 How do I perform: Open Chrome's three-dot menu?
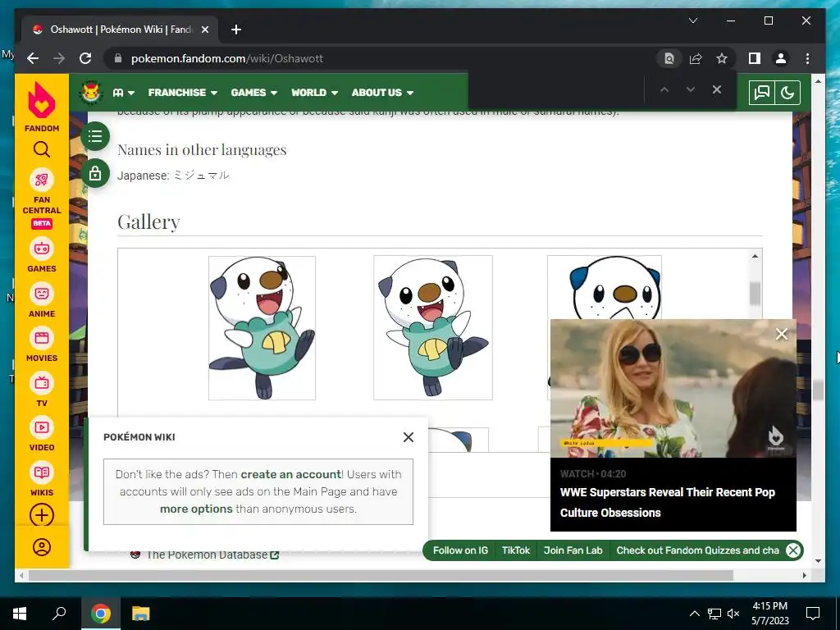point(807,58)
